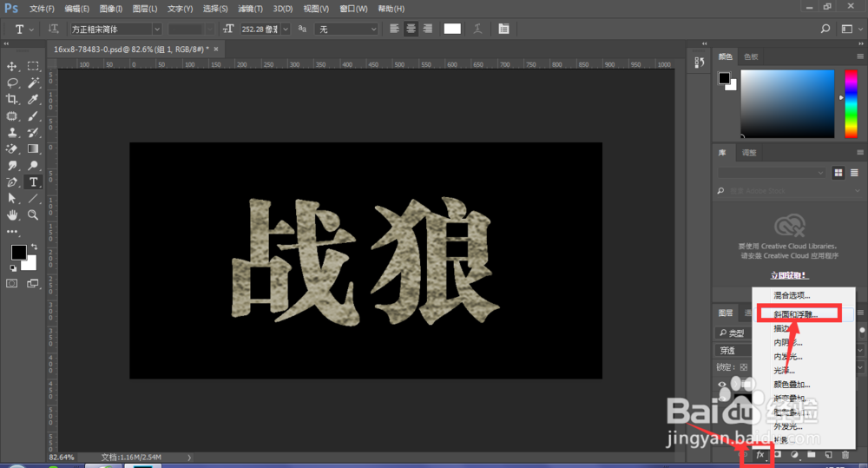This screenshot has width=868, height=468.
Task: Switch to the 色板 tab
Action: (x=751, y=56)
